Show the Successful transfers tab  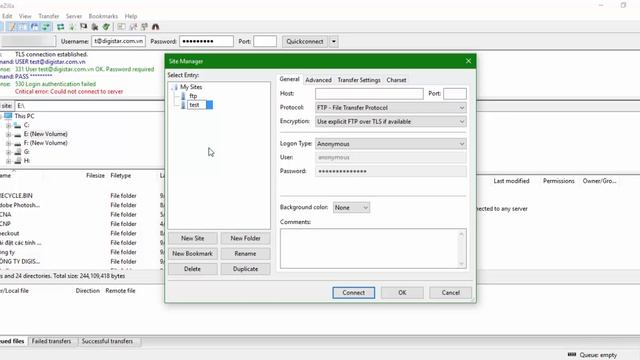click(x=107, y=341)
